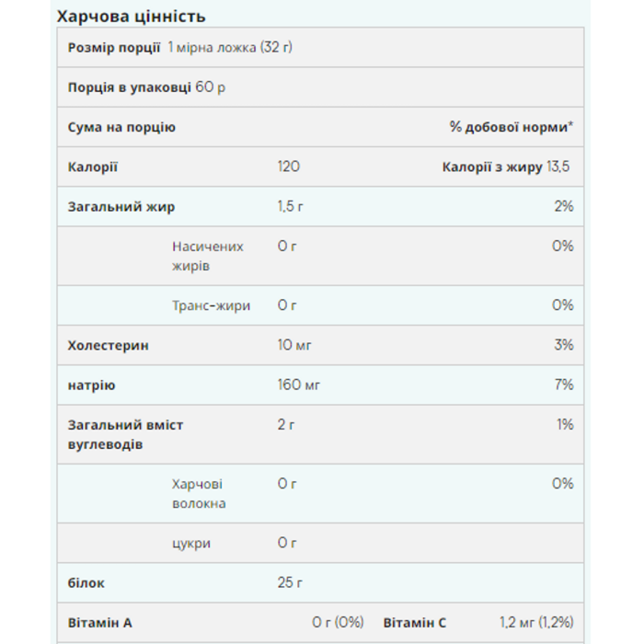Click Калорії з жиру label
This screenshot has width=644, height=644.
tap(492, 167)
